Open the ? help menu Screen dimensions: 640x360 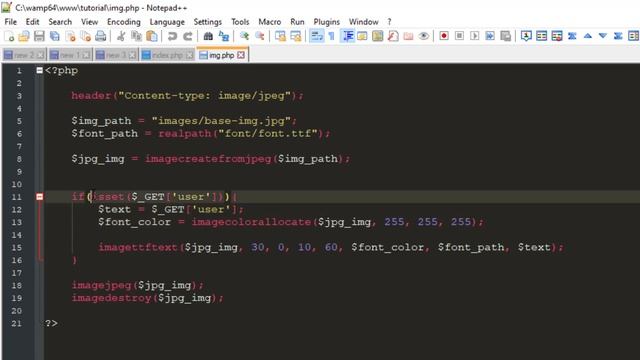pyautogui.click(x=389, y=22)
